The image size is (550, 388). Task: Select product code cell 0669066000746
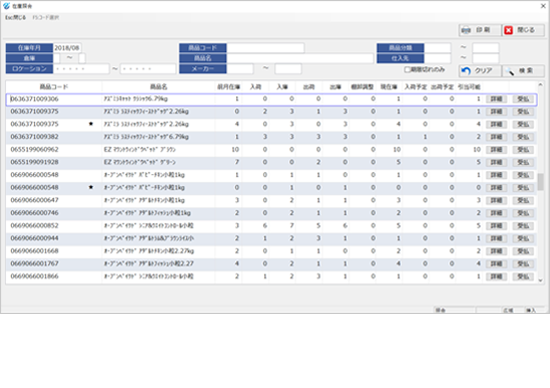34,213
